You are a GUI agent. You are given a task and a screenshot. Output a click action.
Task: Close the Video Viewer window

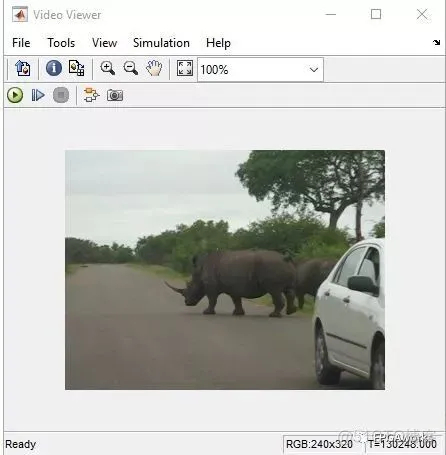pyautogui.click(x=422, y=14)
